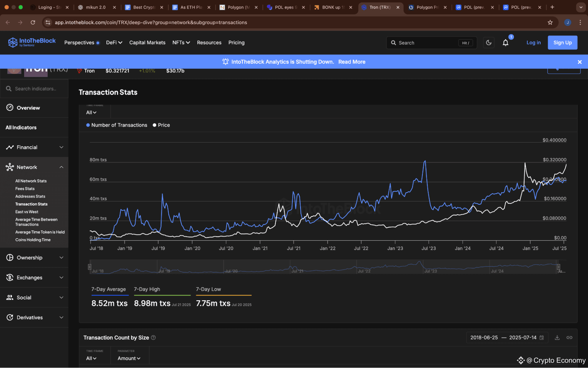This screenshot has height=368, width=588.
Task: Reload the browser page
Action: coord(33,22)
